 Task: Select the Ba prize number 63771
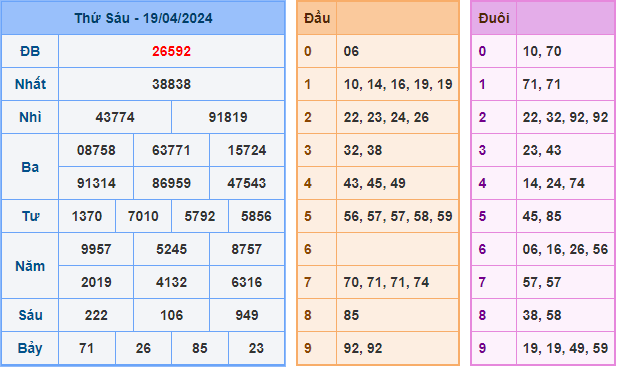coord(172,150)
